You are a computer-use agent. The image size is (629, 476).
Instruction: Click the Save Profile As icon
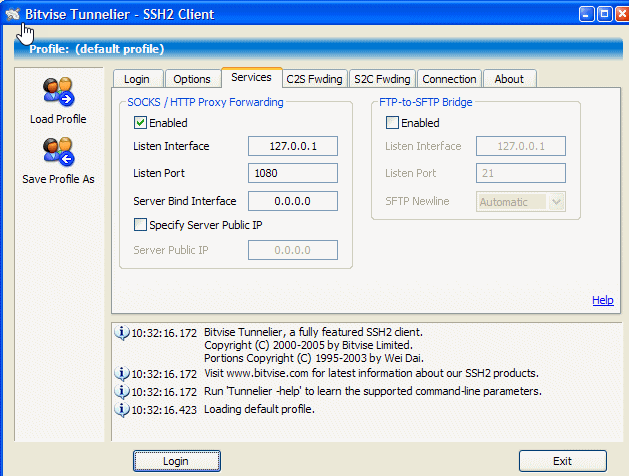point(59,152)
